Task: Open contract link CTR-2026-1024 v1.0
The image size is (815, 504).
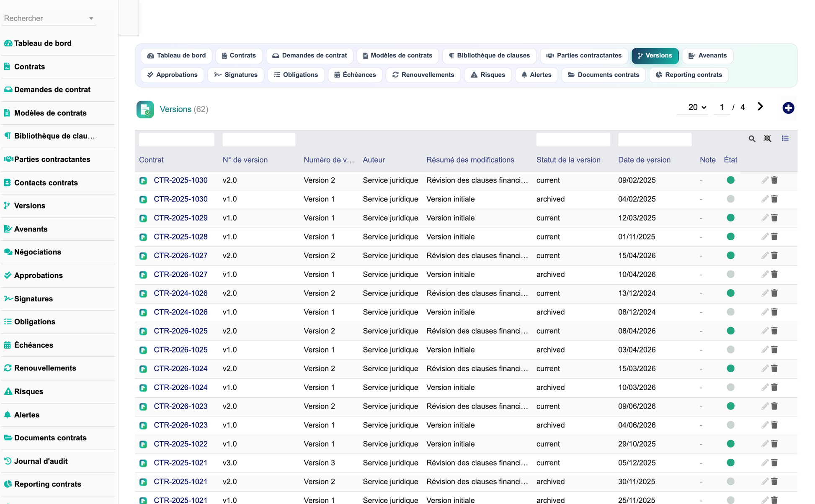Action: click(181, 387)
